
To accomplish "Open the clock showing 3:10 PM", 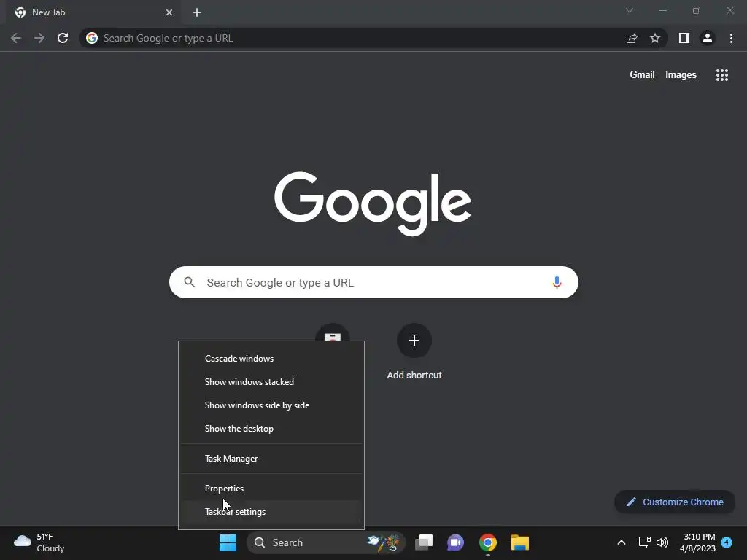I will click(x=697, y=542).
